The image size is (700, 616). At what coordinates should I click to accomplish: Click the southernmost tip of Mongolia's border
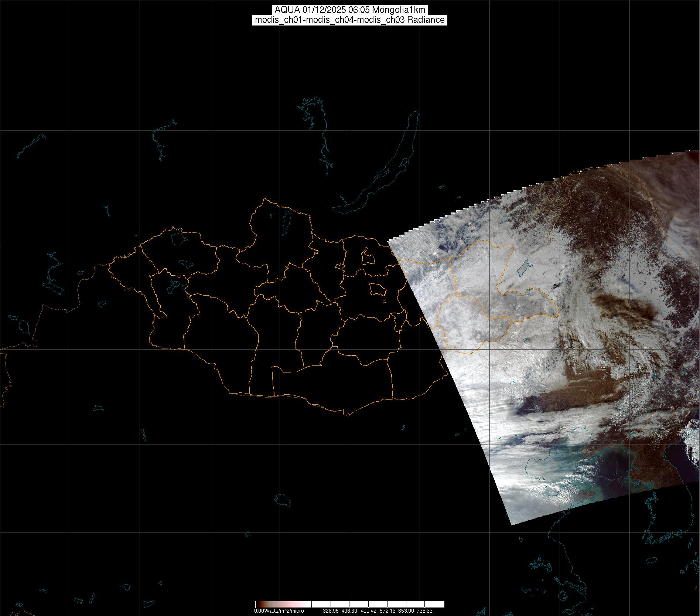click(x=347, y=415)
